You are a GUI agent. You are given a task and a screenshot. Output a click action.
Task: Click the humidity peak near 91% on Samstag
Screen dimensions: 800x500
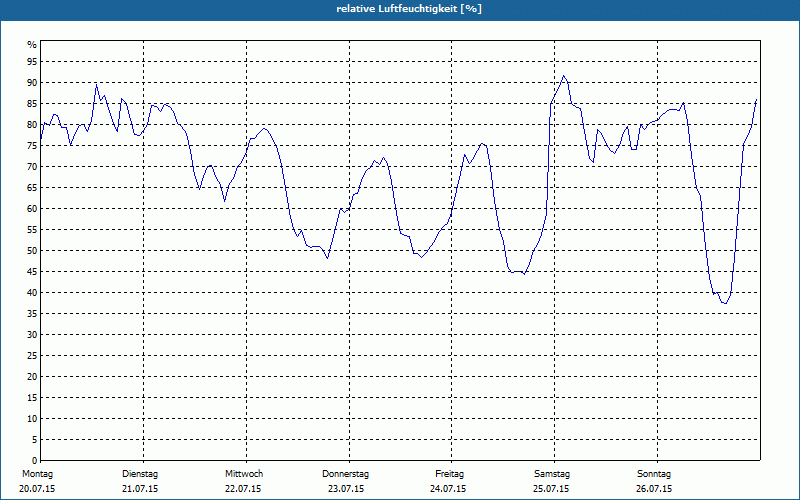(x=563, y=76)
